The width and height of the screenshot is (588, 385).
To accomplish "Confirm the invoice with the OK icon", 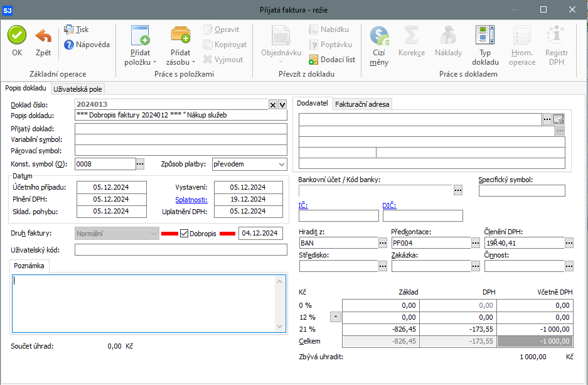I will coord(17,41).
